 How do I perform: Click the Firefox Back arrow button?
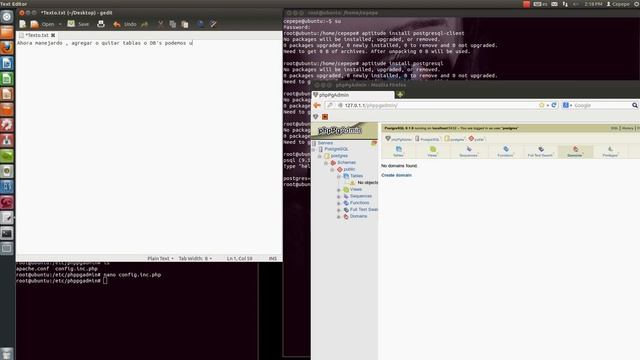point(317,105)
